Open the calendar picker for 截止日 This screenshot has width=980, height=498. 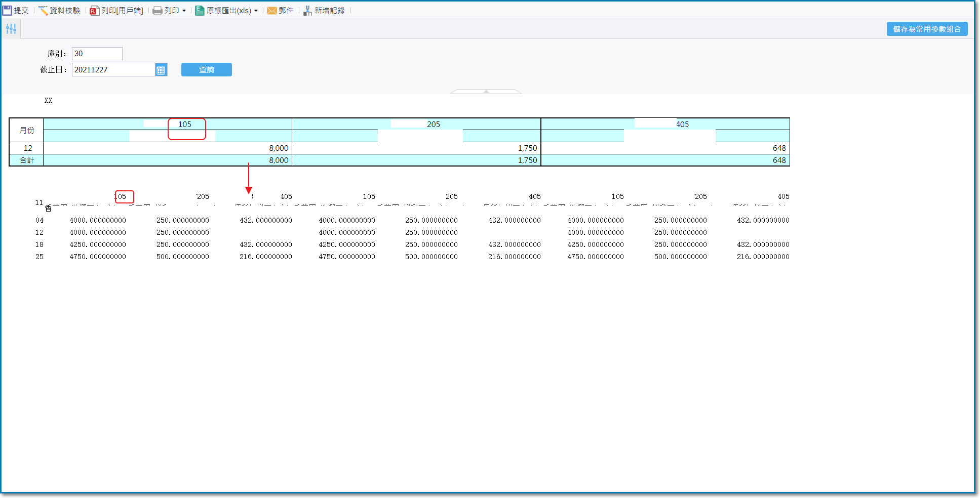coord(161,70)
